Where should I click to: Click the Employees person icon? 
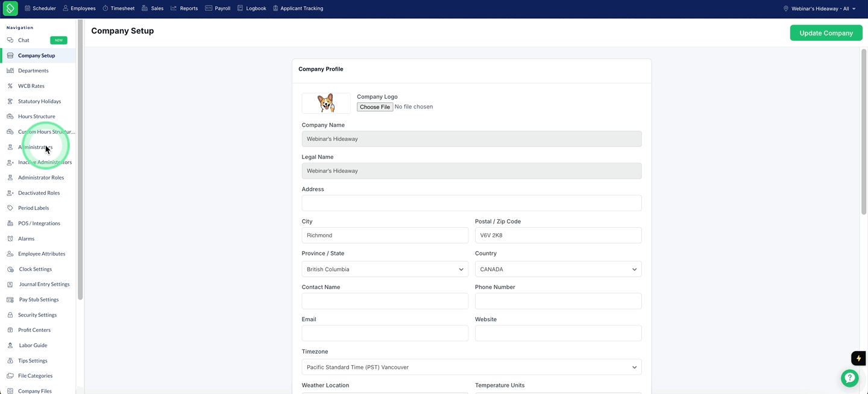[66, 8]
